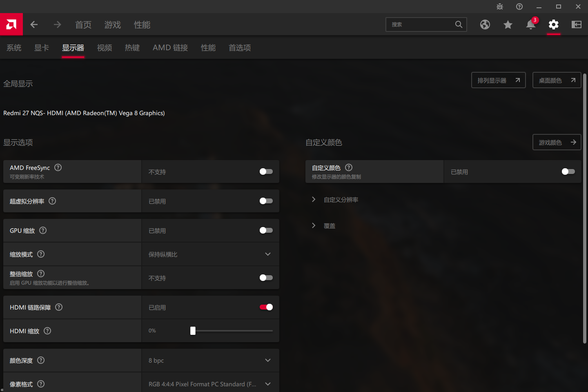Open 游戏 top menu
The width and height of the screenshot is (588, 392).
113,24
